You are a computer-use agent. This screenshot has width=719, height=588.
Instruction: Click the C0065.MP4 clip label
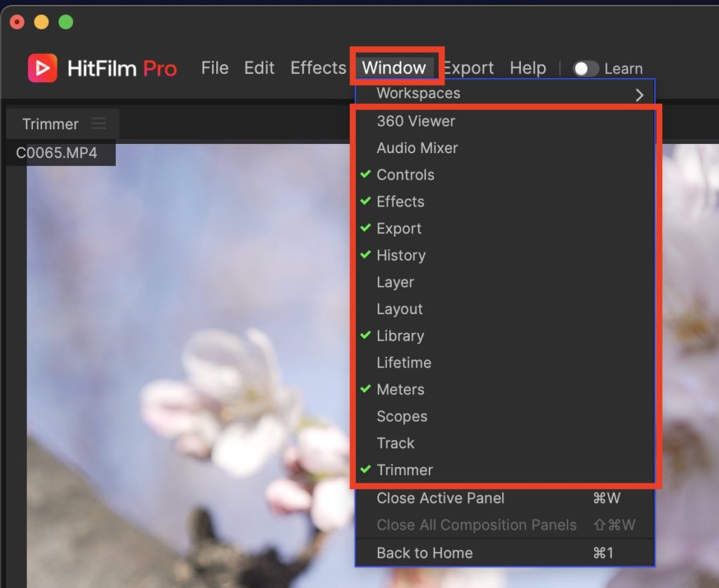point(56,152)
